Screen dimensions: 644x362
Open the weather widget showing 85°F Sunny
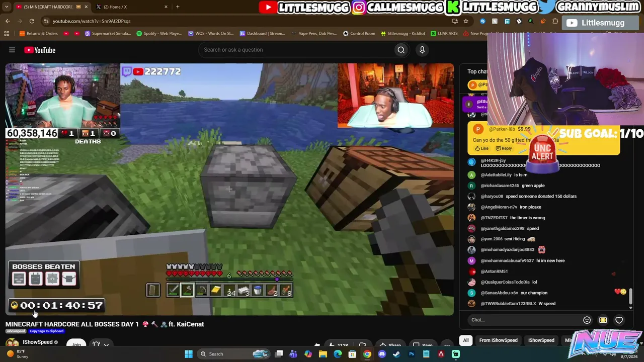click(x=18, y=354)
